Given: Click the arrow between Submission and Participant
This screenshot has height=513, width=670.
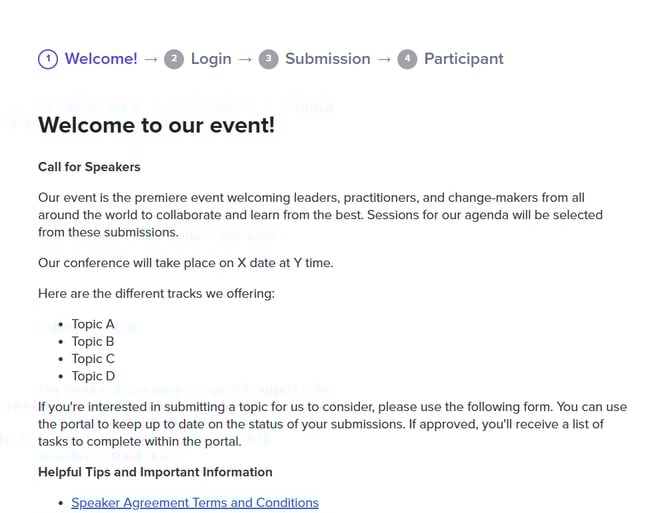Looking at the screenshot, I should (x=384, y=59).
